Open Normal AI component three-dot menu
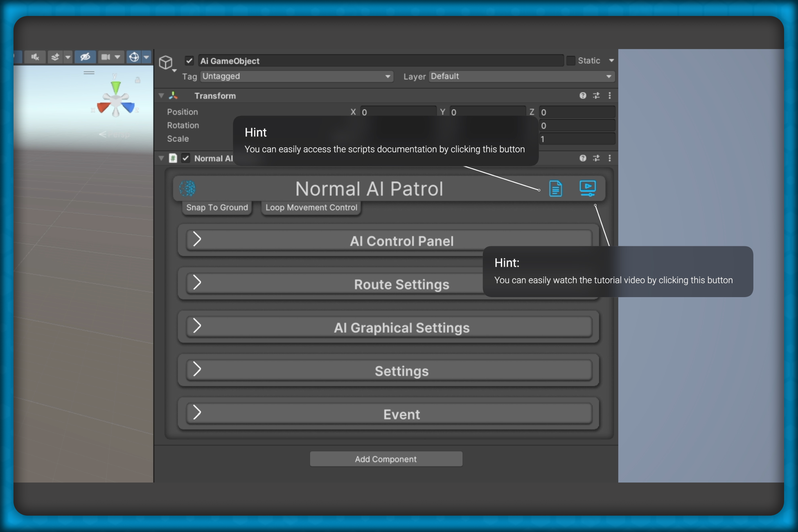This screenshot has height=532, width=798. pos(610,158)
